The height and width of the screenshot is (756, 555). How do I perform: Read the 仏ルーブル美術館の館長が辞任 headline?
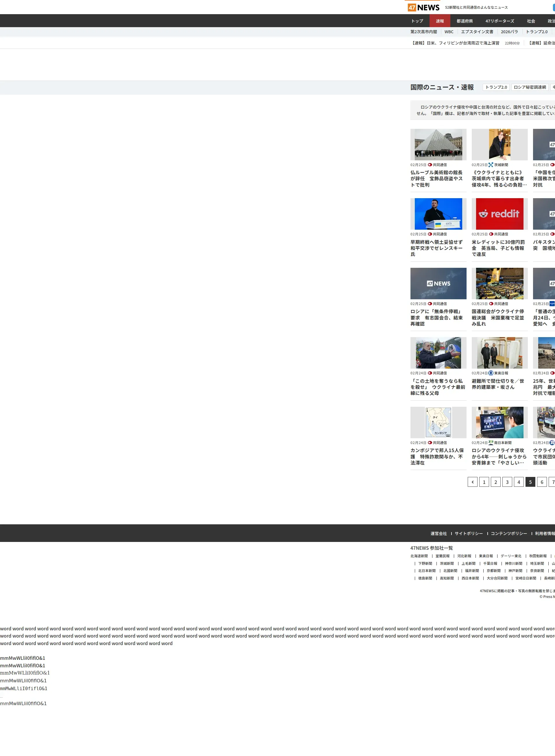coord(437,179)
